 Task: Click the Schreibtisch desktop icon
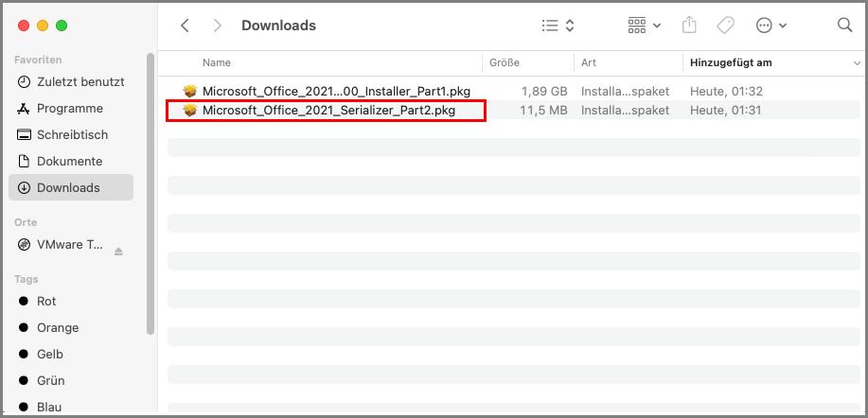[x=24, y=135]
